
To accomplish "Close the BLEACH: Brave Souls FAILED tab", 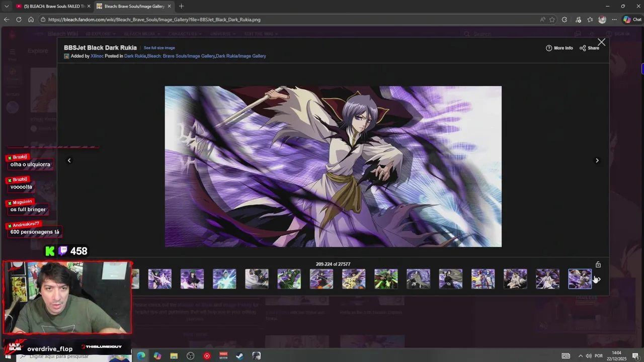I will pyautogui.click(x=89, y=6).
